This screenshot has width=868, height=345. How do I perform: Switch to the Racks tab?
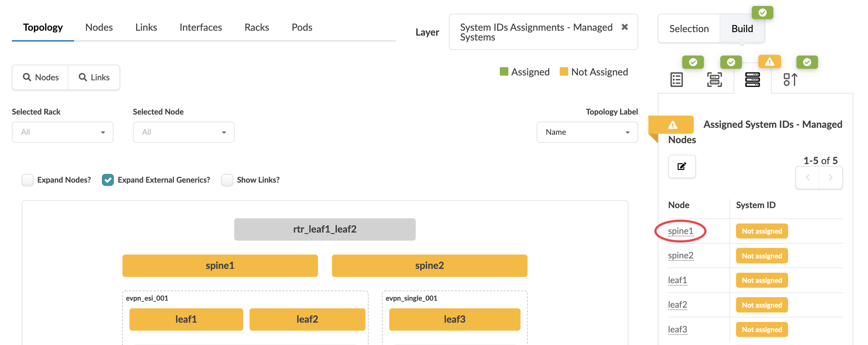257,27
